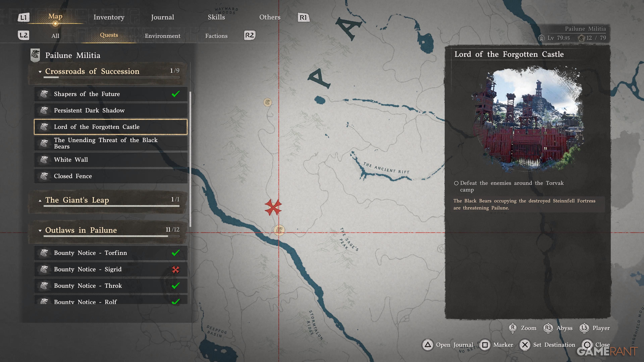Click the L3 Player icon
This screenshot has width=644, height=362.
(x=584, y=328)
